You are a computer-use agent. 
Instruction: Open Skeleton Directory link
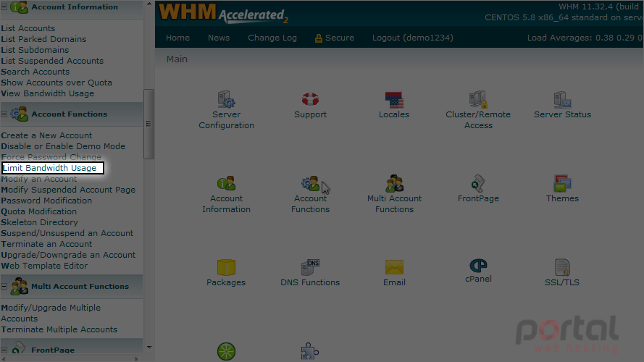point(39,222)
